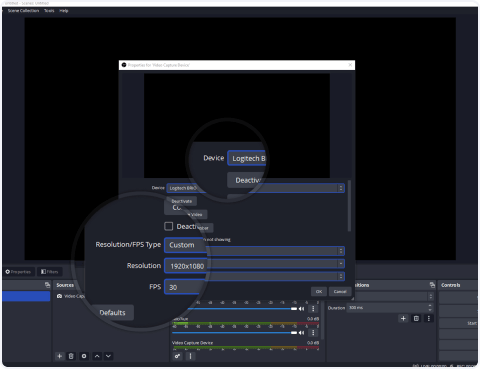Click the Properties dialog vertical scrollbar
Viewport: 480px width, 369px height.
(x=349, y=206)
